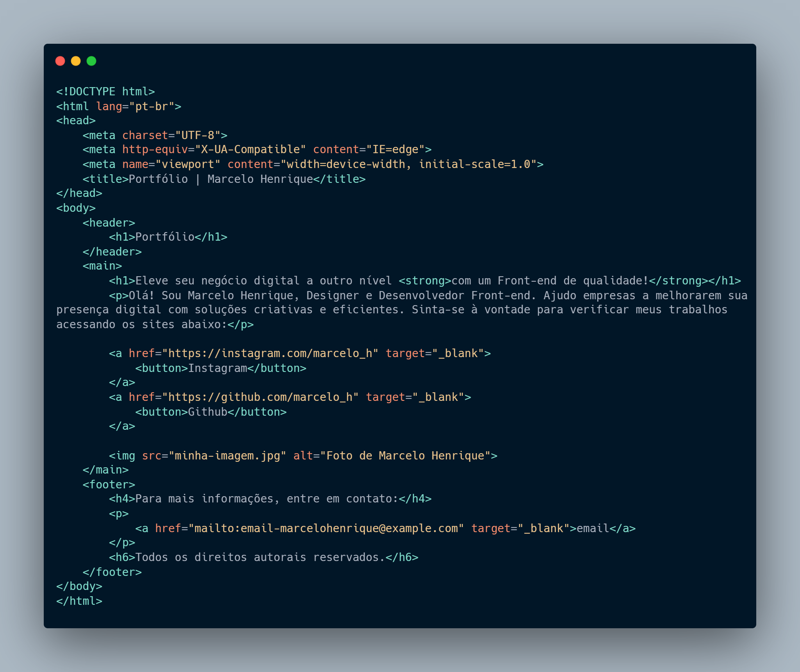Click the text 'soluções criativas e eficientes'
The image size is (800, 672).
[300, 310]
